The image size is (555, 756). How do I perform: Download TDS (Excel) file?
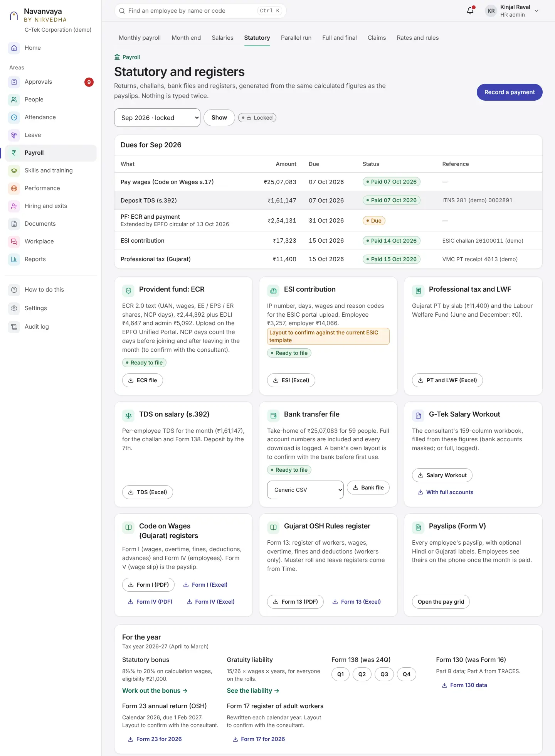pos(148,492)
